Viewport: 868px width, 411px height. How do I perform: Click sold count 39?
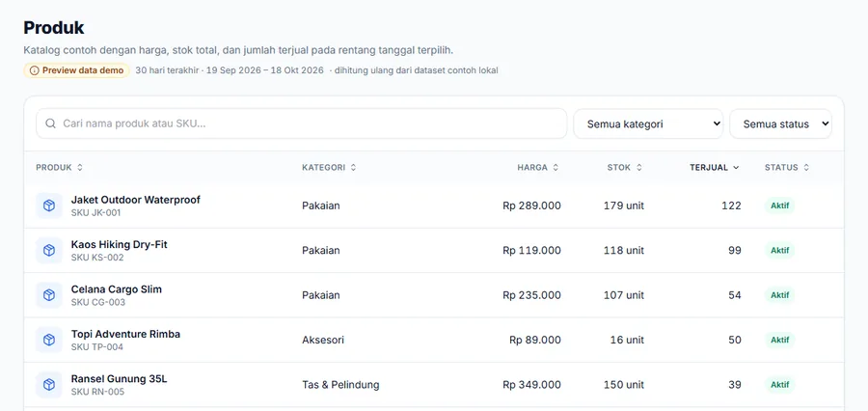coord(735,384)
